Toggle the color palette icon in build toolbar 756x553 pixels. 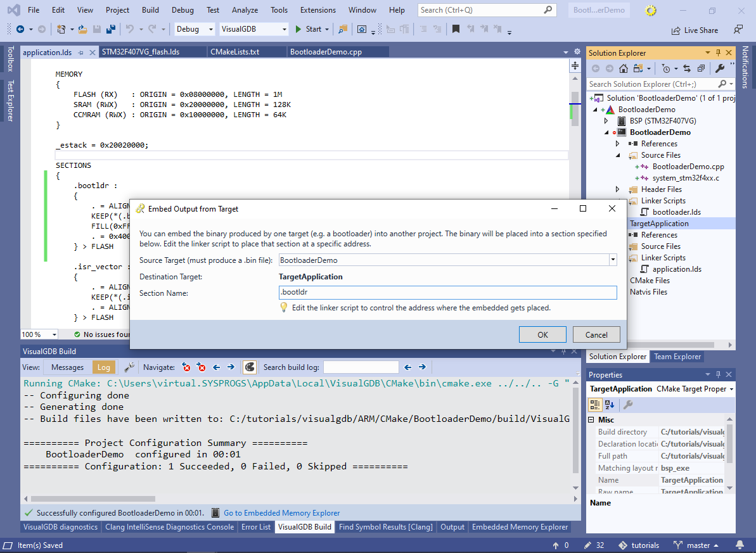tap(249, 367)
